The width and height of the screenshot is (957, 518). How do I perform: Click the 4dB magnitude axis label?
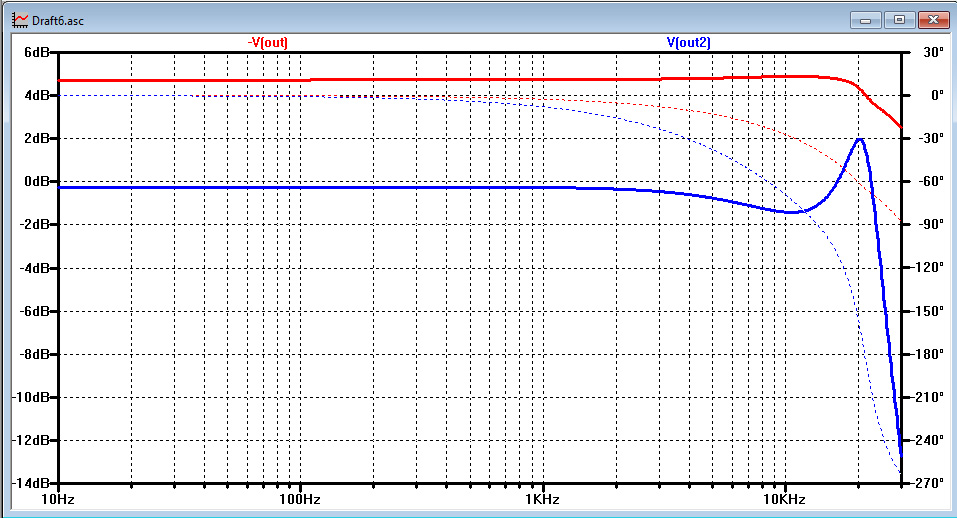36,95
